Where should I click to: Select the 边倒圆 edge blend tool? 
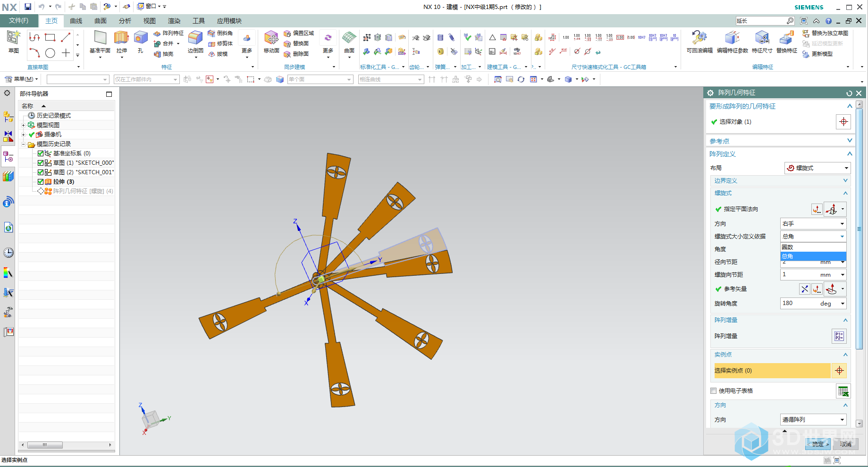(x=195, y=42)
